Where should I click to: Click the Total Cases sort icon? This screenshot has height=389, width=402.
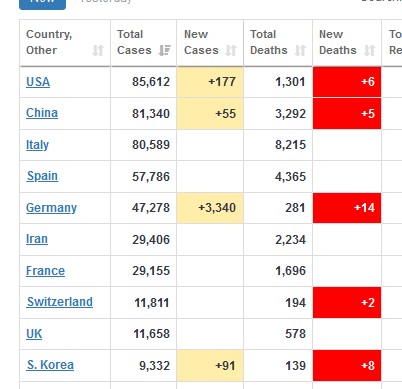pyautogui.click(x=165, y=50)
